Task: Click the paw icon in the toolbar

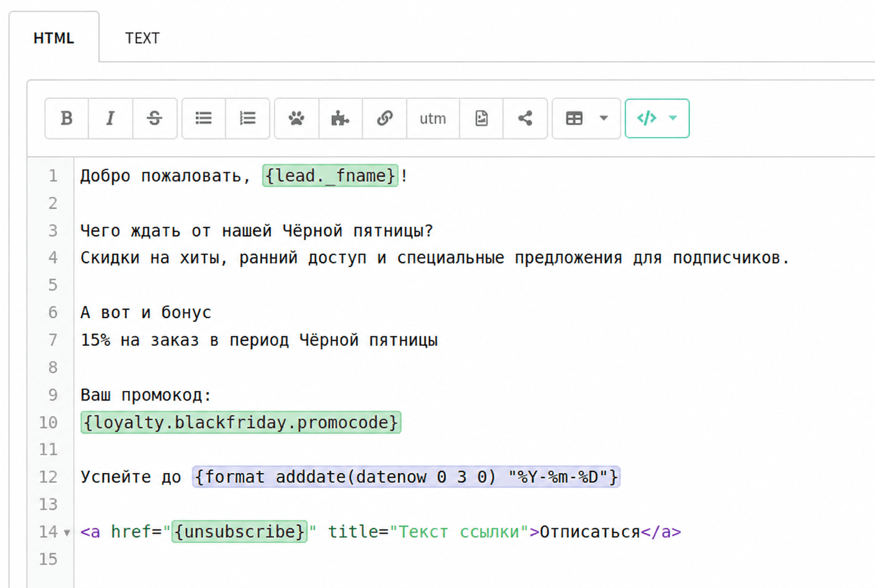Action: [x=296, y=118]
